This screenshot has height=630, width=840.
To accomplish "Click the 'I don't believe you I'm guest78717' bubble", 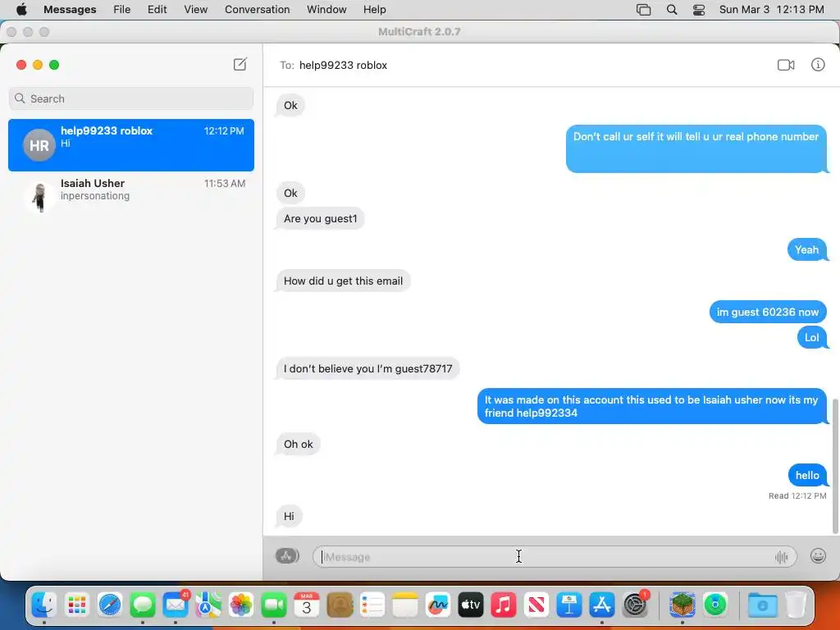I will [x=367, y=368].
